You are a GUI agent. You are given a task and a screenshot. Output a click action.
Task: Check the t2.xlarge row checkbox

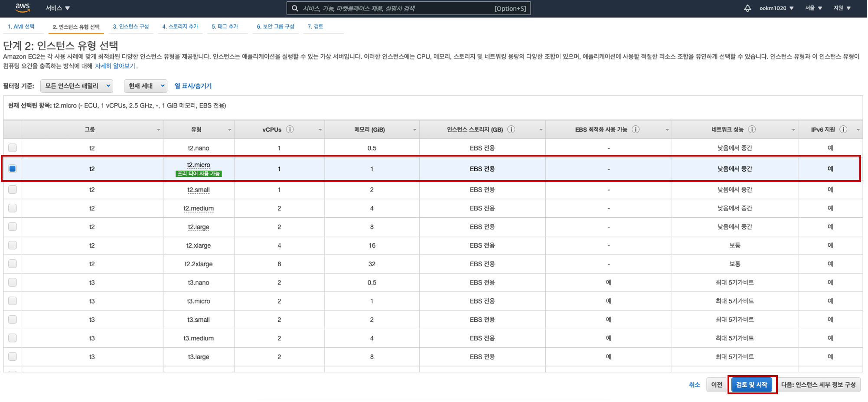click(13, 245)
